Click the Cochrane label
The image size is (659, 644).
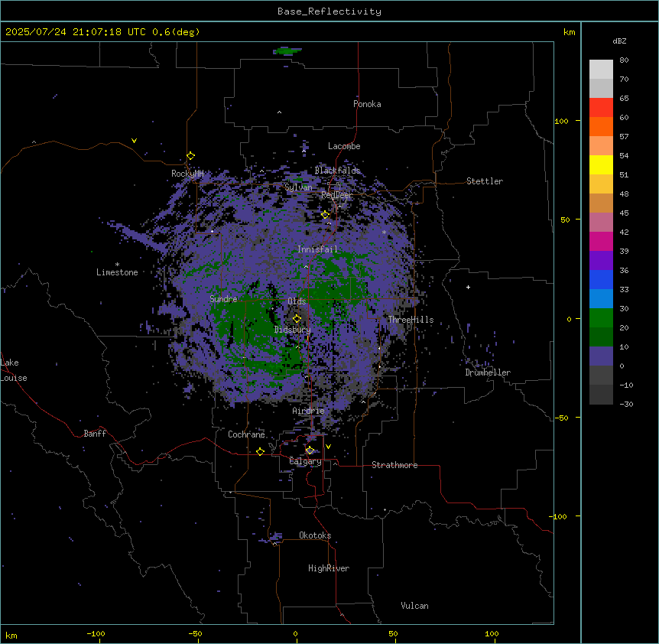[246, 434]
